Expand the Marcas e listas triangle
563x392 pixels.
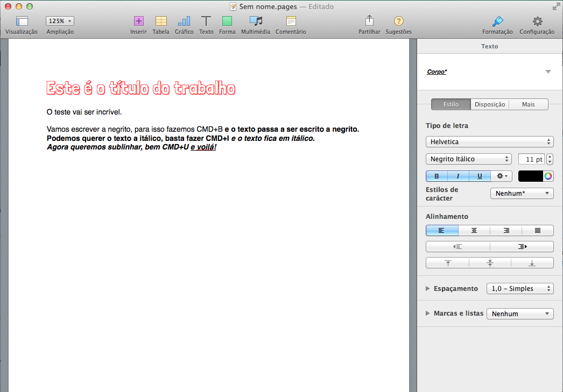click(428, 313)
